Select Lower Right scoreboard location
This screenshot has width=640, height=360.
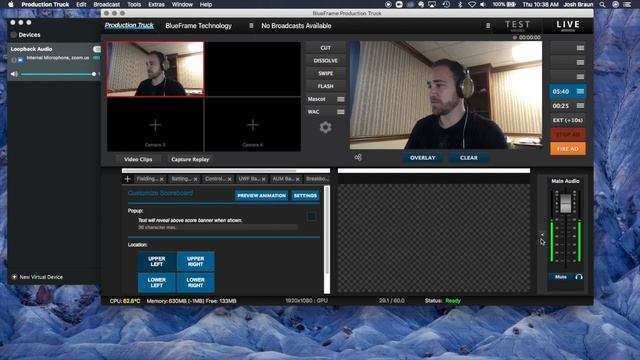tap(196, 282)
